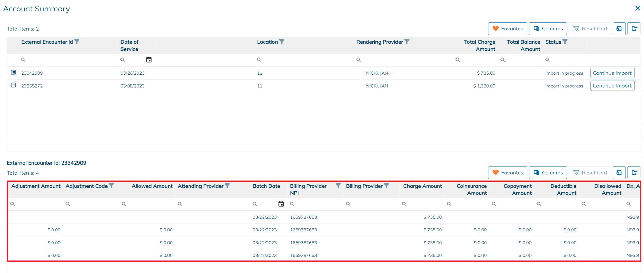The height and width of the screenshot is (273, 644).
Task: Open the Date of Service calendar picker
Action: pyautogui.click(x=149, y=60)
